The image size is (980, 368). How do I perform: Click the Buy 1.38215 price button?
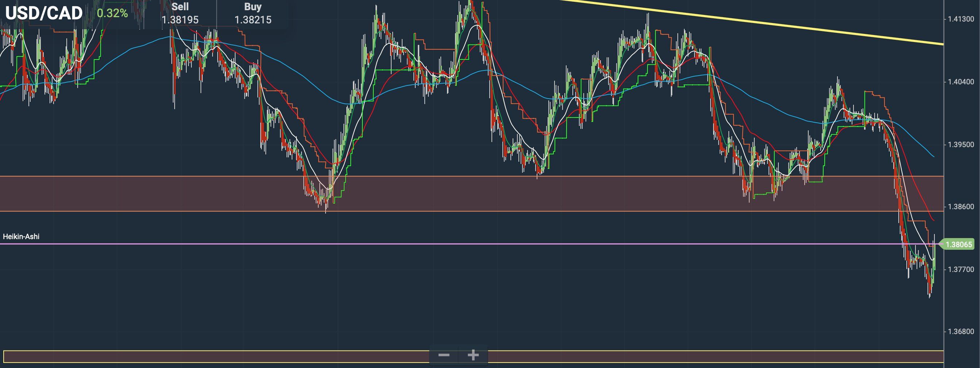(x=253, y=14)
